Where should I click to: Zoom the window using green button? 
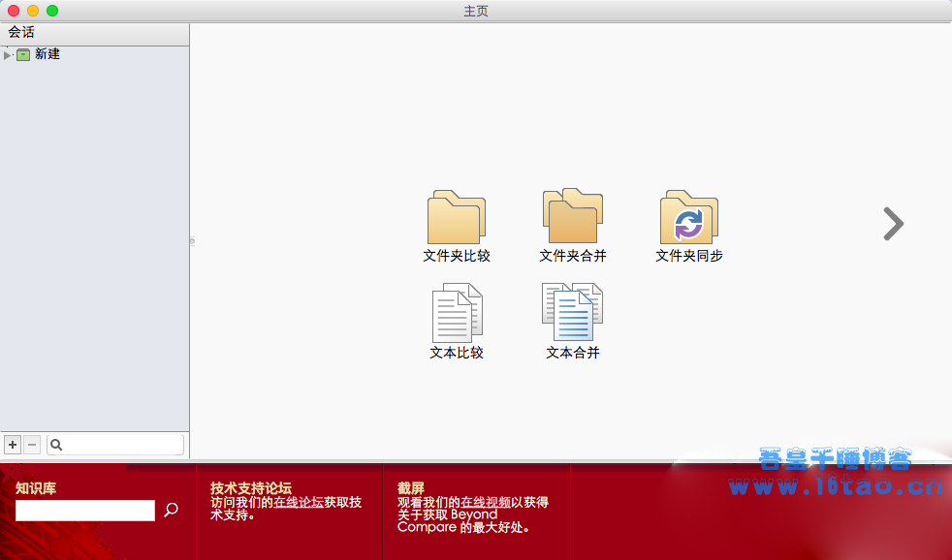click(x=52, y=11)
